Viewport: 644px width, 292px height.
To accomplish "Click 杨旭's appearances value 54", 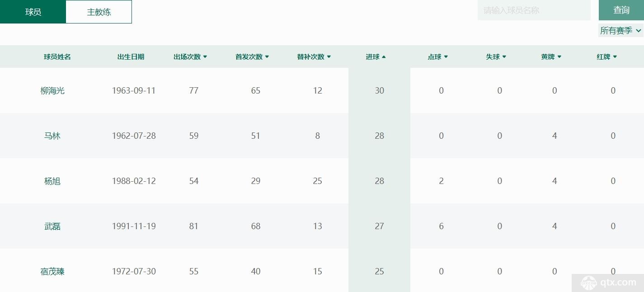I will pos(194,181).
